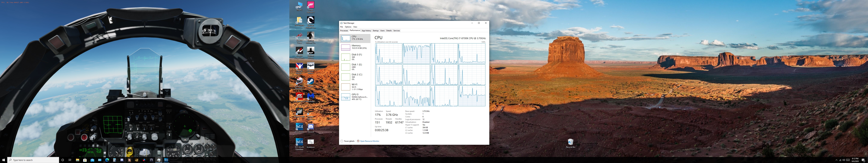Open the Documents desktop folder
The height and width of the screenshot is (163, 868).
point(299,22)
